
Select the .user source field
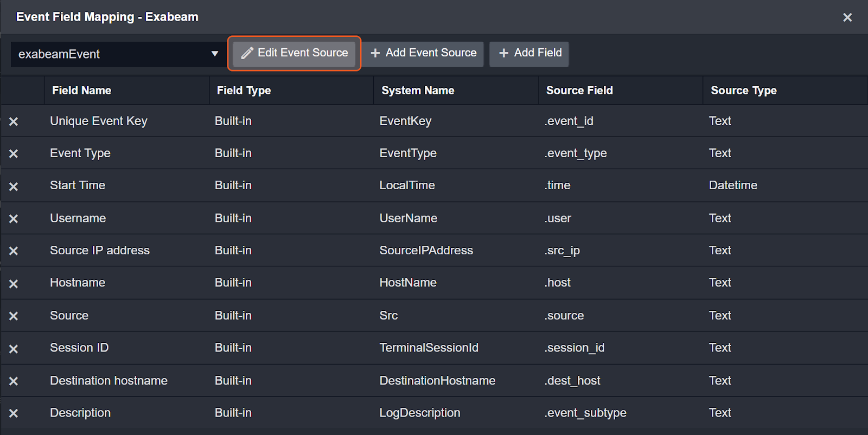click(x=558, y=218)
